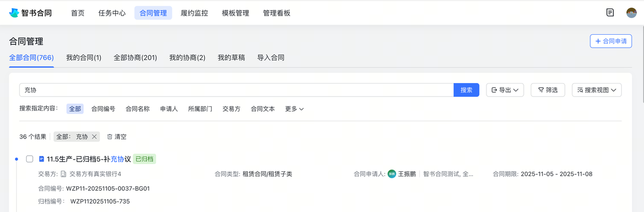The width and height of the screenshot is (644, 212).
Task: Click 王振鹏's green avatar icon
Action: pos(392,174)
